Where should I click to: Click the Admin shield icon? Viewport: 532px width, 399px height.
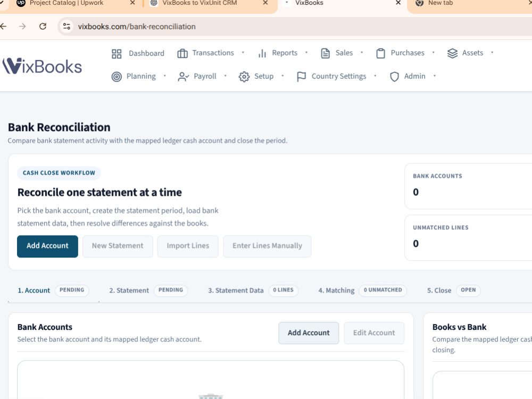tap(394, 77)
